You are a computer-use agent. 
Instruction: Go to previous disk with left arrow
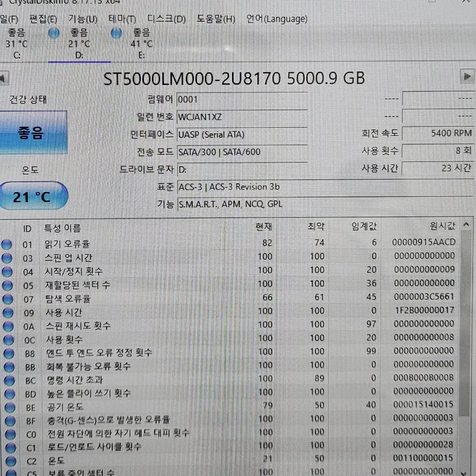pyautogui.click(x=3, y=78)
